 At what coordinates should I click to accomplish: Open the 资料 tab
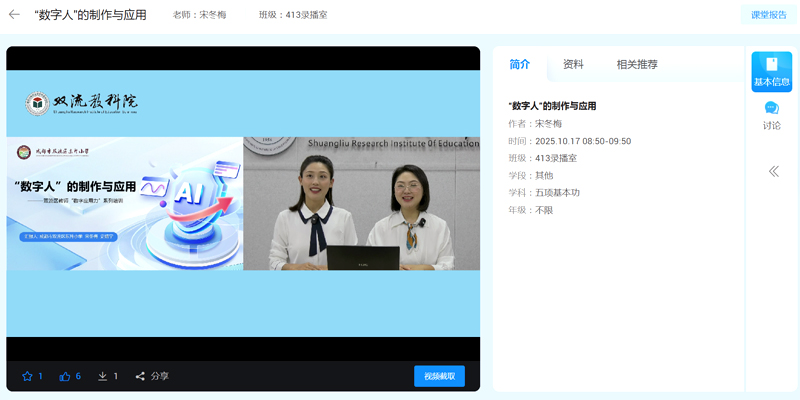(573, 64)
